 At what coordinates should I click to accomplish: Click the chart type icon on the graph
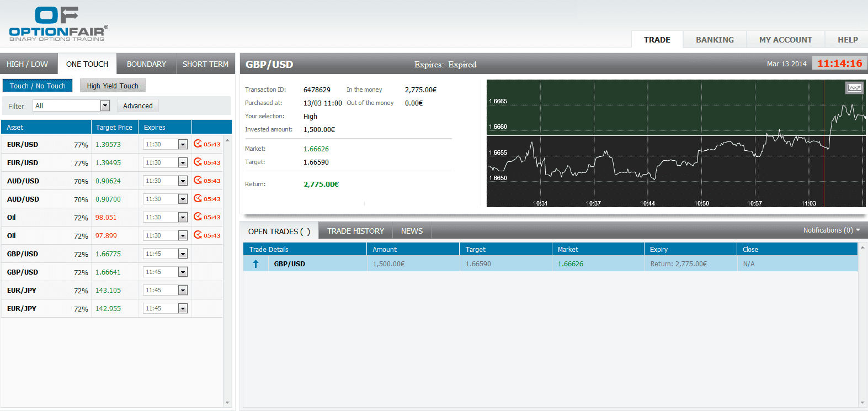point(854,88)
